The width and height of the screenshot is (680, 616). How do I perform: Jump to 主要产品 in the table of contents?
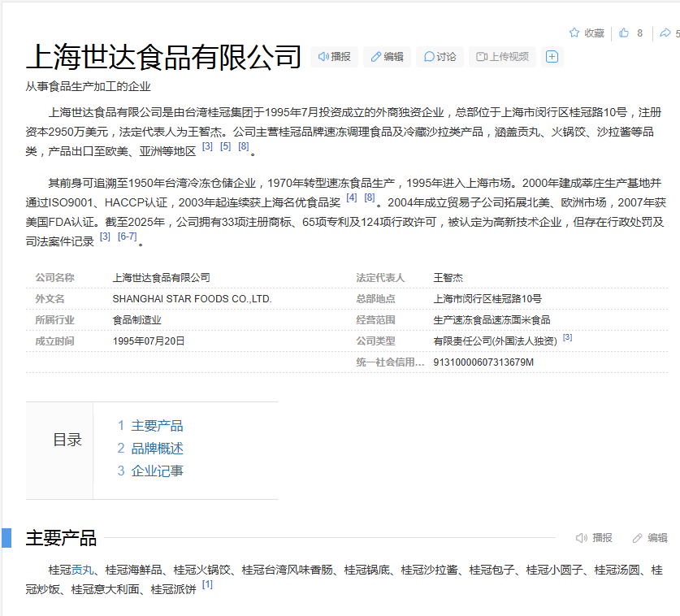click(157, 426)
